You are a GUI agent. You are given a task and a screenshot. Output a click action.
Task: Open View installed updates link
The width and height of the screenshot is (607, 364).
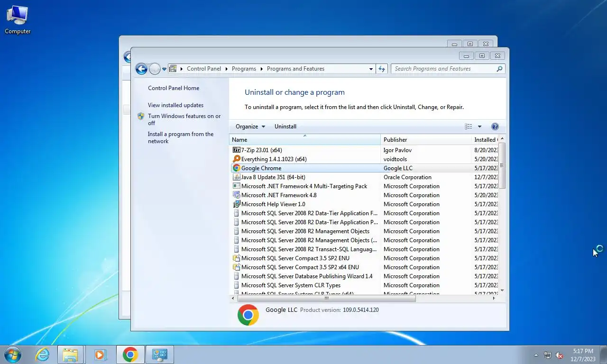(x=175, y=105)
